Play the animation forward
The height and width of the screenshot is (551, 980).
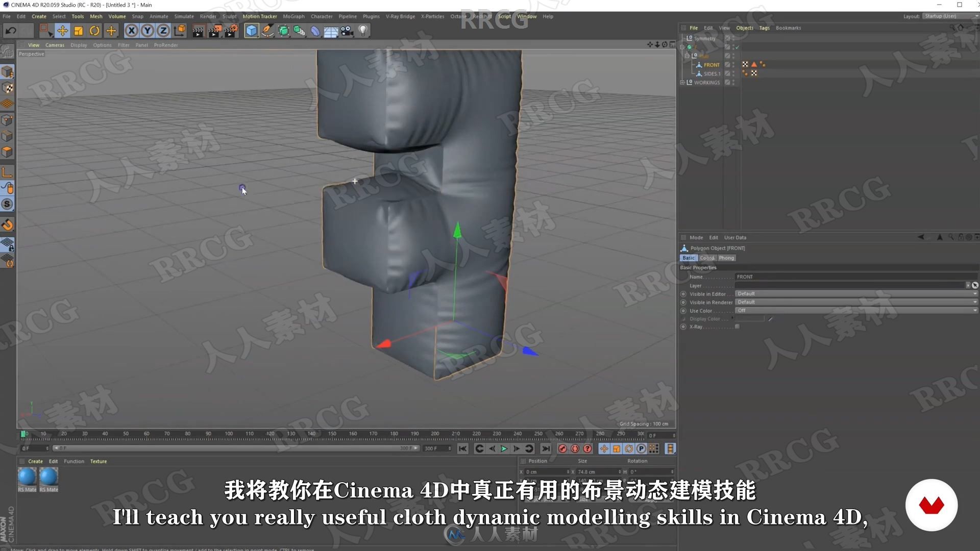click(504, 448)
